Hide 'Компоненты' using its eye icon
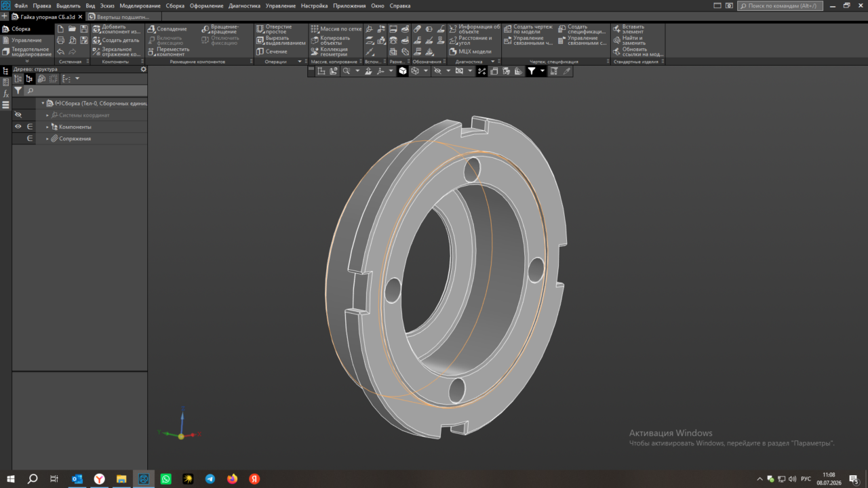 click(x=18, y=127)
